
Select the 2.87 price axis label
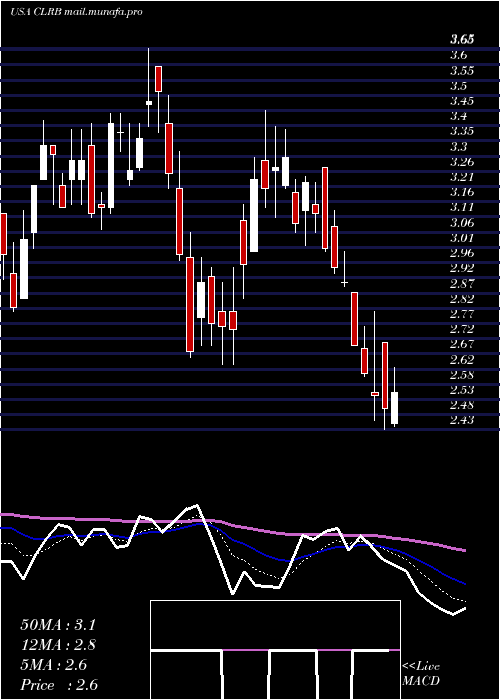(462, 283)
